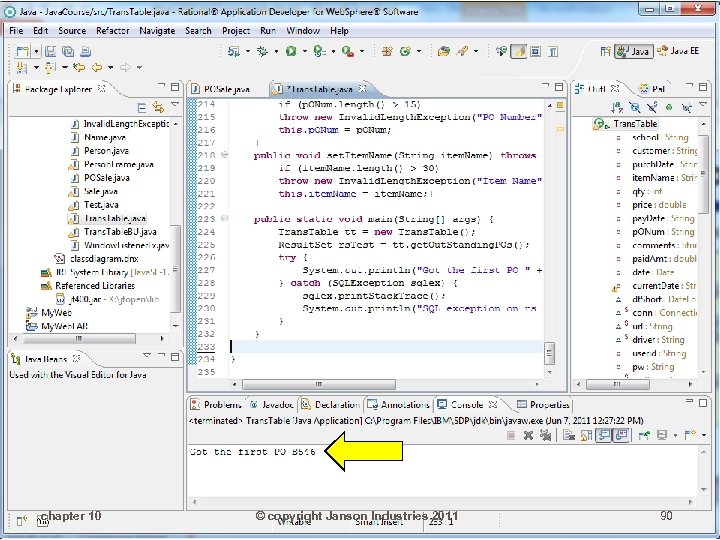The width and height of the screenshot is (720, 540).
Task: Toggle Link with Editor in Package Explorer
Action: click(x=158, y=108)
